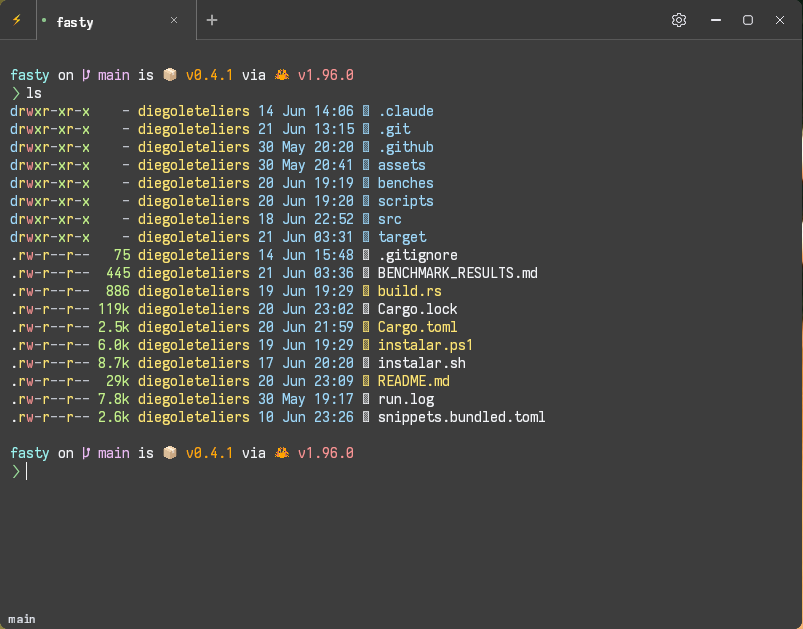Click the file icon beside README.md
803x629 pixels.
pyautogui.click(x=366, y=381)
